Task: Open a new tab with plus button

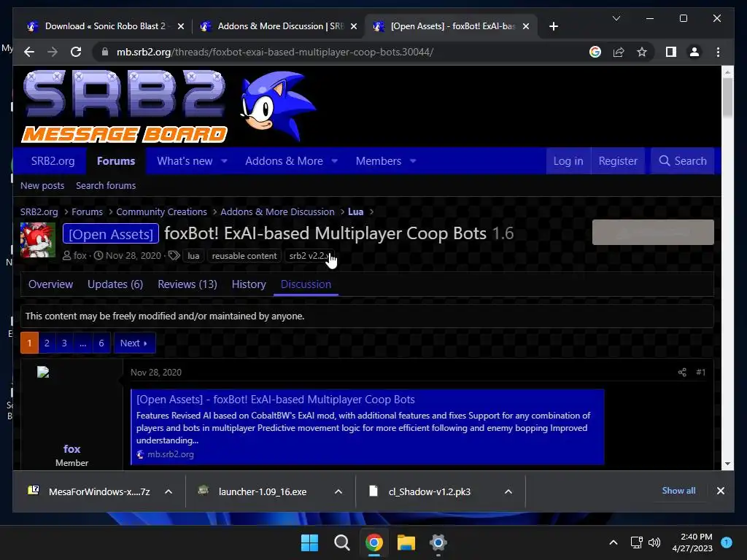Action: point(553,26)
